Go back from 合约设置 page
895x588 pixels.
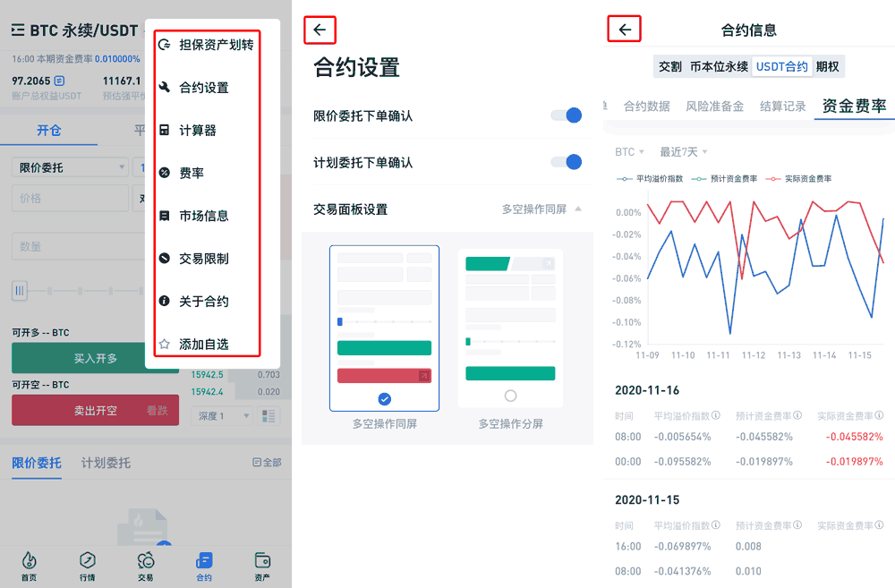coord(320,30)
